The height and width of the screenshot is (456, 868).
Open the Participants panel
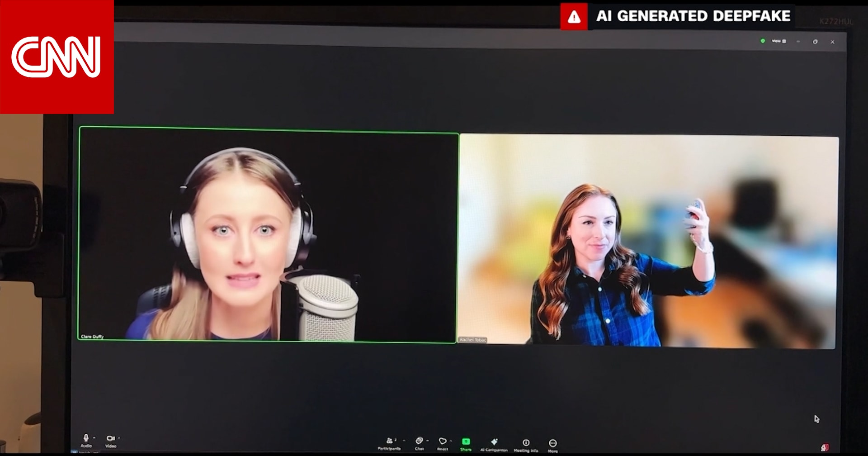(389, 442)
